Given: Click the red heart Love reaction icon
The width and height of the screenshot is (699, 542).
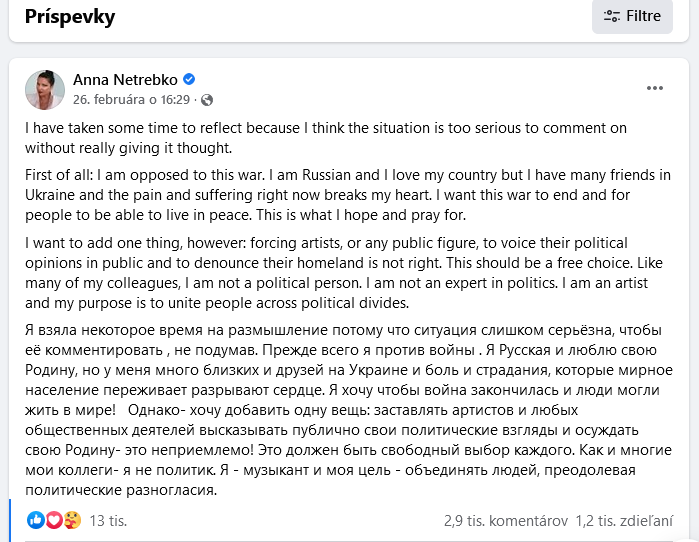Looking at the screenshot, I should coord(53,520).
